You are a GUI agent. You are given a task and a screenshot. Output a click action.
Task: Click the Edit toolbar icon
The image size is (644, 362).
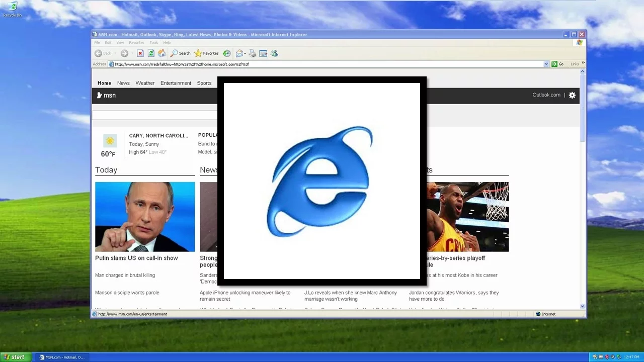click(x=263, y=53)
